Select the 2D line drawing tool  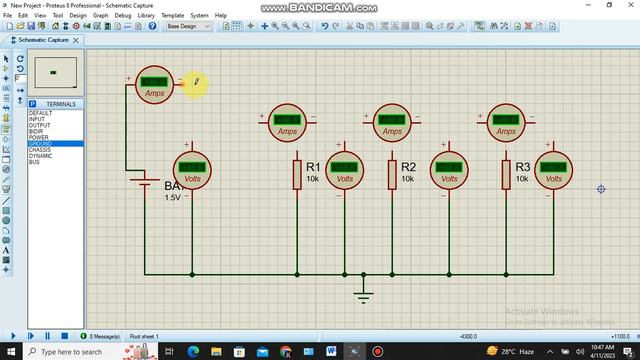6,201
